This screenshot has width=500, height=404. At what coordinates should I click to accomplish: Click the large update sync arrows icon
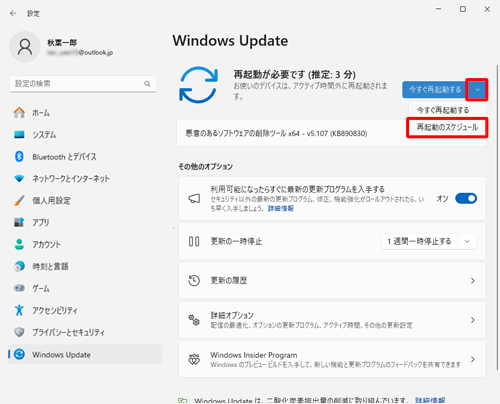[199, 85]
